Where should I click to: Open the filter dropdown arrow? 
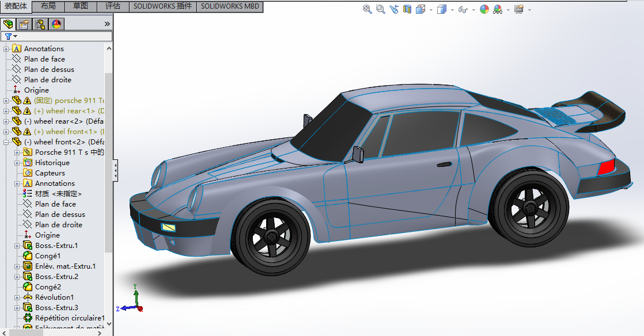point(15,36)
